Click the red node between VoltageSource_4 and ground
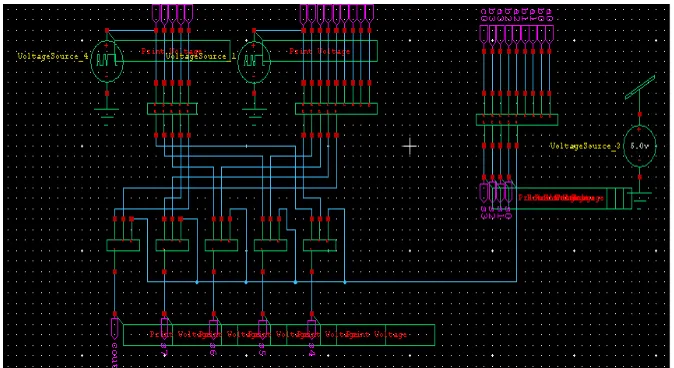Viewport: 674px width, 368px height. pos(107,93)
